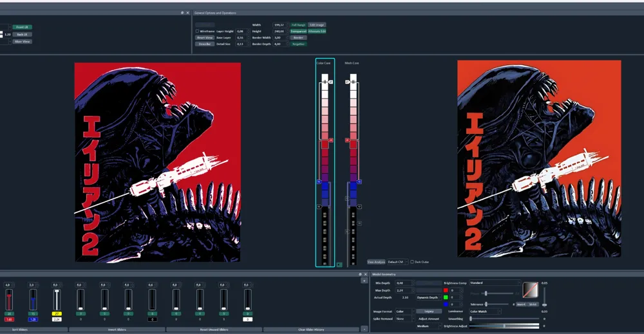Open the Image Format Color dropdown
The height and width of the screenshot is (334, 644).
pos(404,311)
